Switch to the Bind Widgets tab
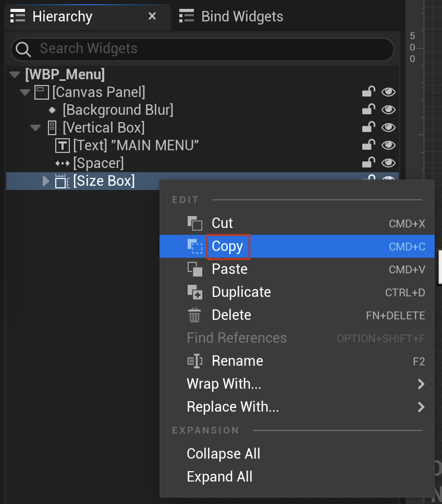The image size is (442, 504). [x=231, y=16]
